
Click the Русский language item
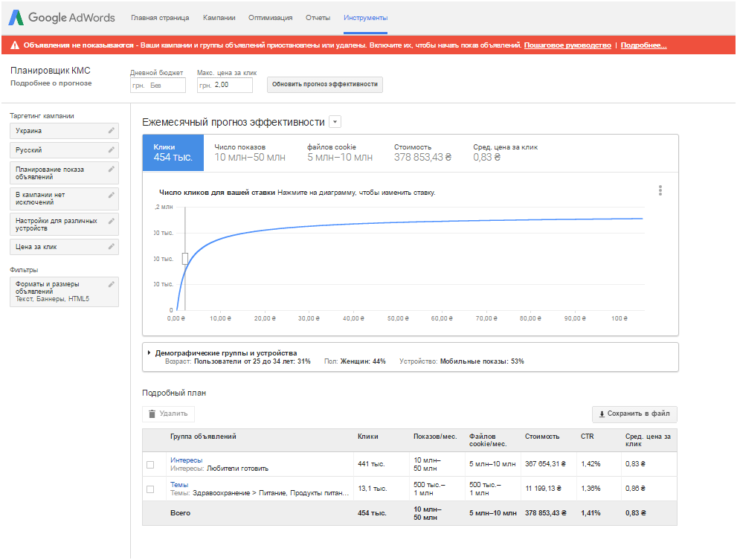(x=64, y=150)
